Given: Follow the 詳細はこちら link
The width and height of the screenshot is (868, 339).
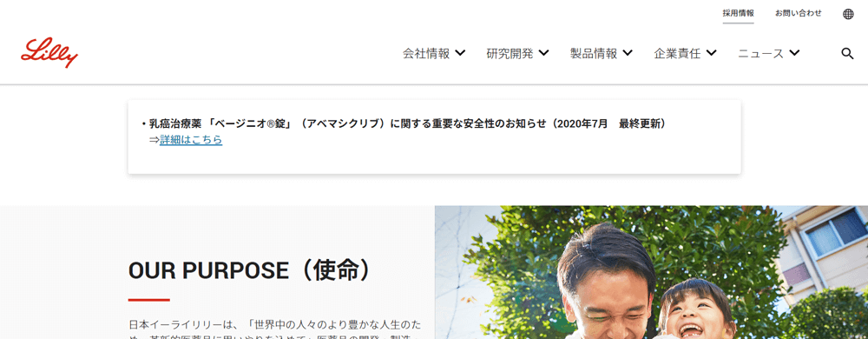Looking at the screenshot, I should (191, 140).
